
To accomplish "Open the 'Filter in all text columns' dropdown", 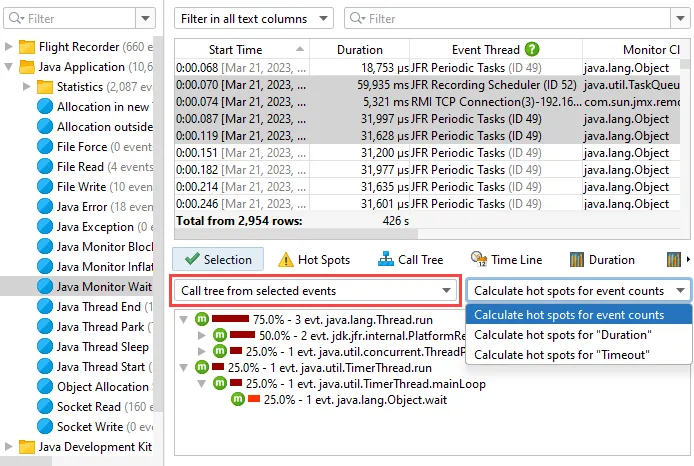I will tap(254, 18).
